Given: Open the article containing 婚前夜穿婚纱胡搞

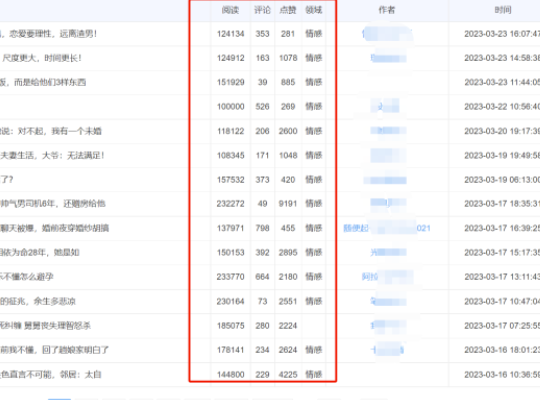Looking at the screenshot, I should 54,228.
